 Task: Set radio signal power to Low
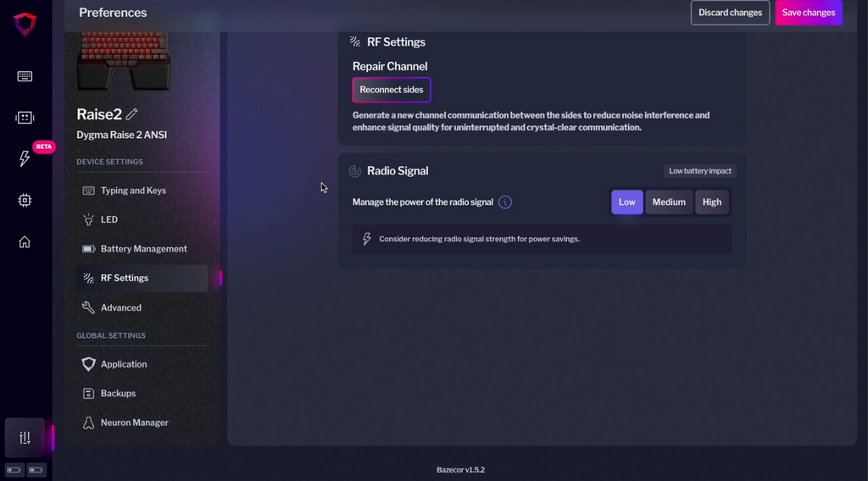[626, 202]
